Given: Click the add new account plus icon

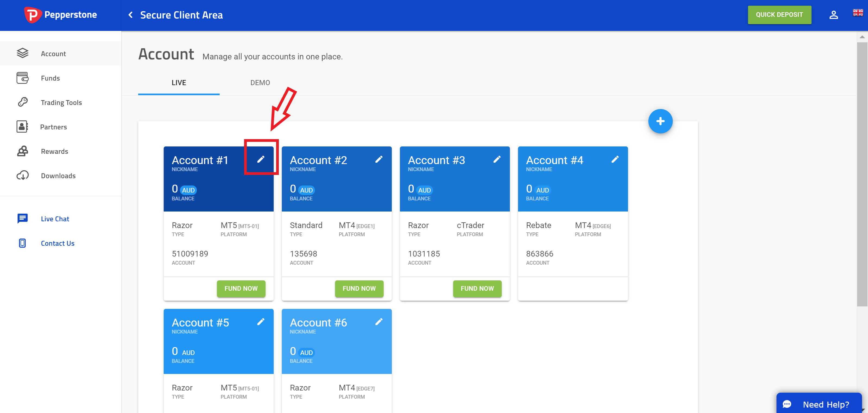Looking at the screenshot, I should pos(660,121).
